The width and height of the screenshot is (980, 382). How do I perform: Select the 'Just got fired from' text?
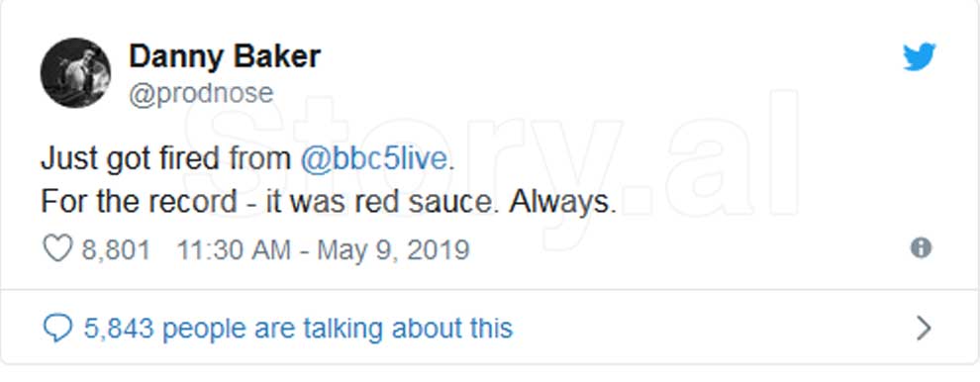tap(165, 158)
